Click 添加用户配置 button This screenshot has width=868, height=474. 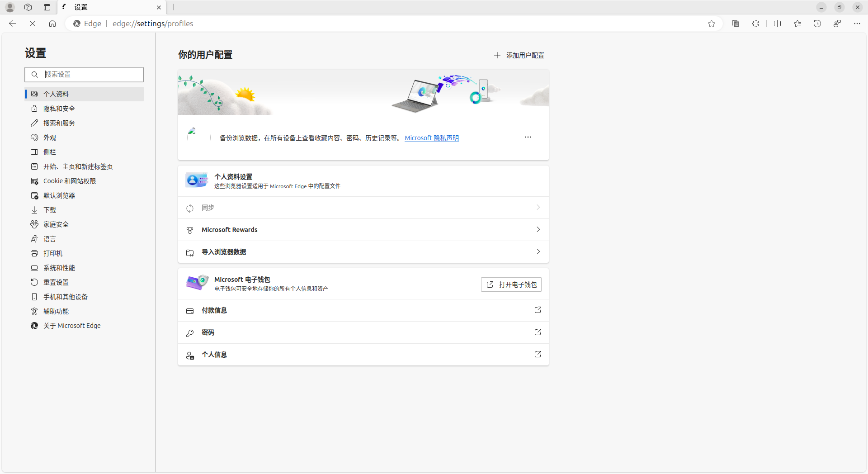(519, 55)
